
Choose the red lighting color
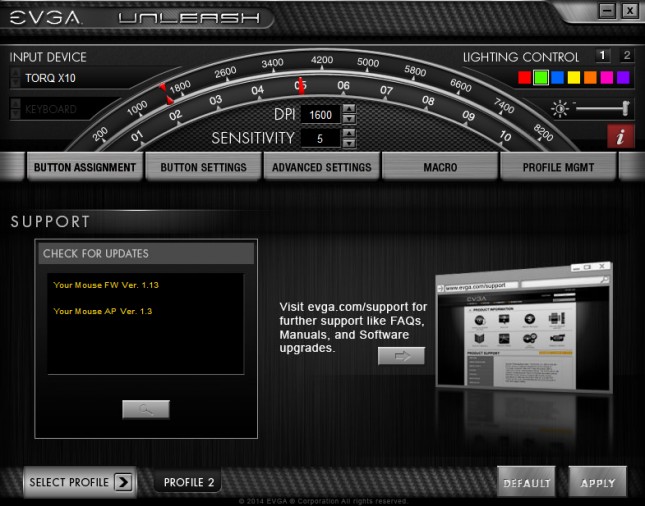tap(524, 77)
